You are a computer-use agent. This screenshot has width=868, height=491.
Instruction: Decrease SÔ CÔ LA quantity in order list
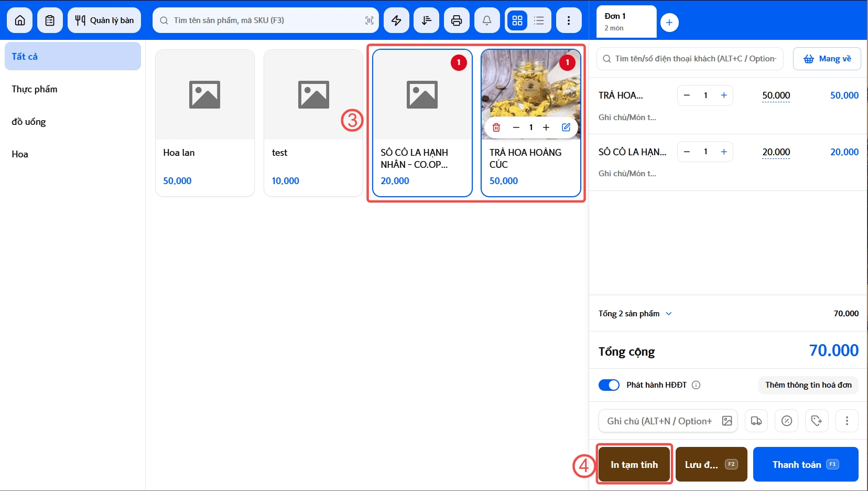(687, 152)
